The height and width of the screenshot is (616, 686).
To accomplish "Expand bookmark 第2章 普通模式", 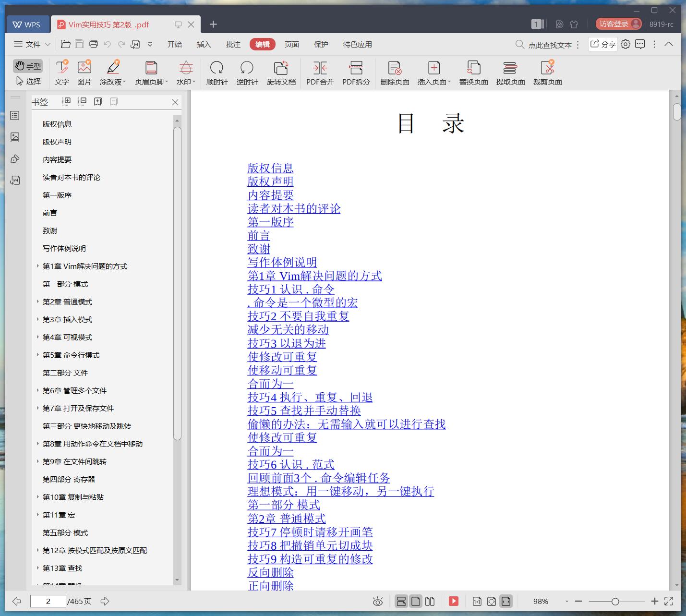I will tap(38, 301).
